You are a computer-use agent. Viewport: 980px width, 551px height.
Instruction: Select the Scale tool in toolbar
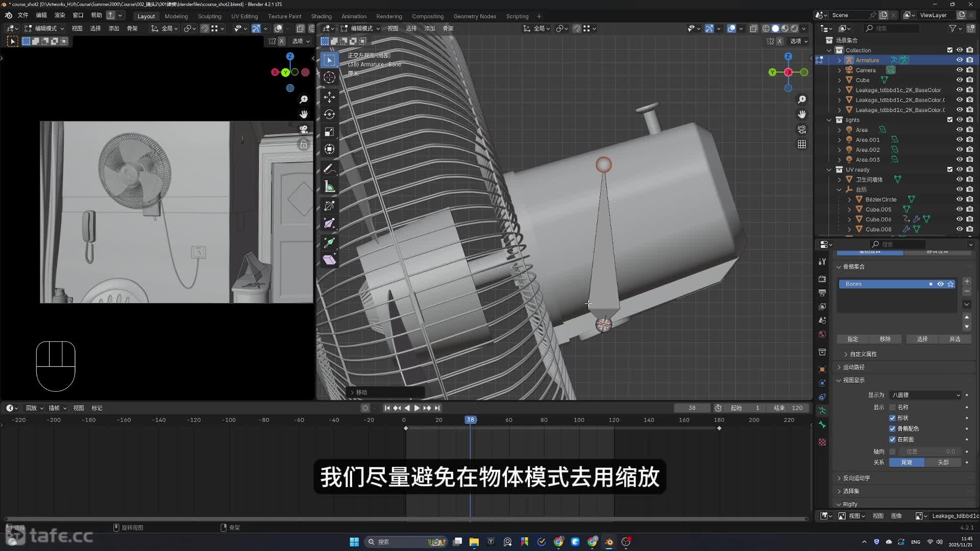329,132
